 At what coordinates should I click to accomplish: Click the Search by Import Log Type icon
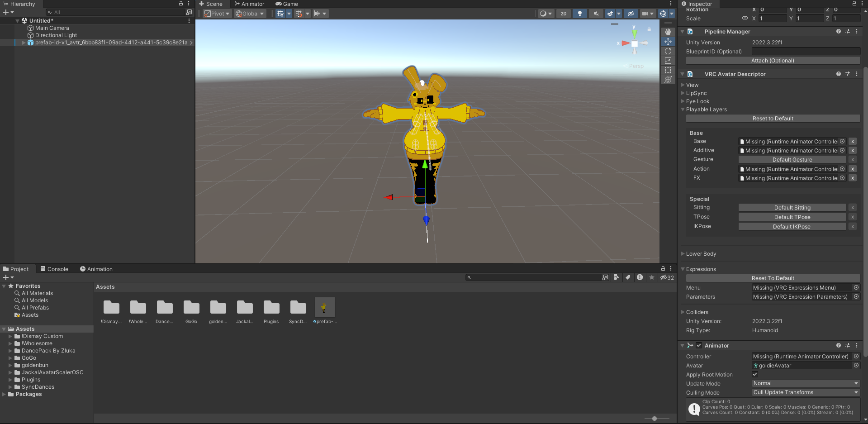pyautogui.click(x=640, y=277)
